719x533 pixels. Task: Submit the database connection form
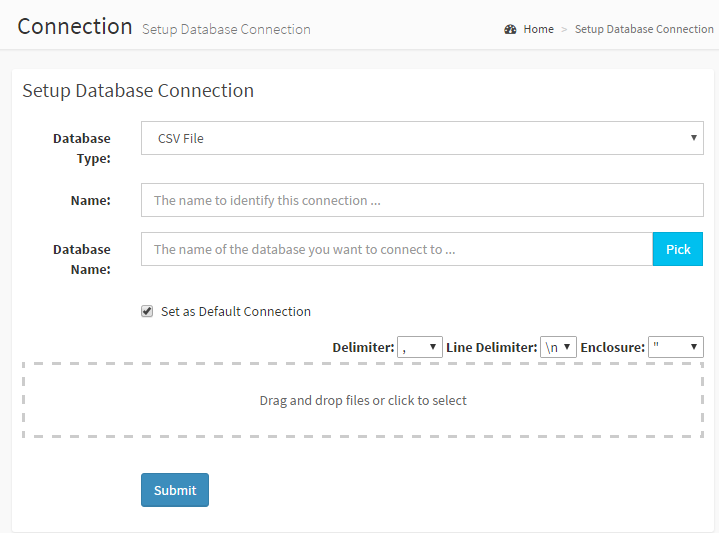(175, 490)
